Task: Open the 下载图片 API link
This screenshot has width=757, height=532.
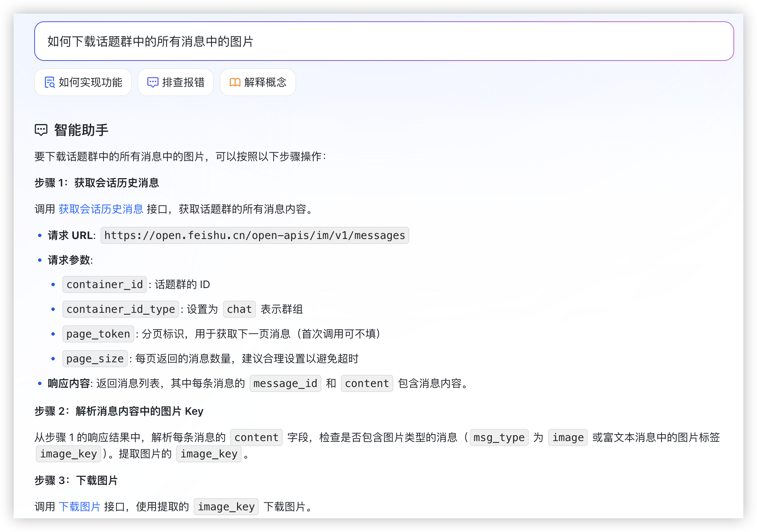Action: [x=80, y=507]
